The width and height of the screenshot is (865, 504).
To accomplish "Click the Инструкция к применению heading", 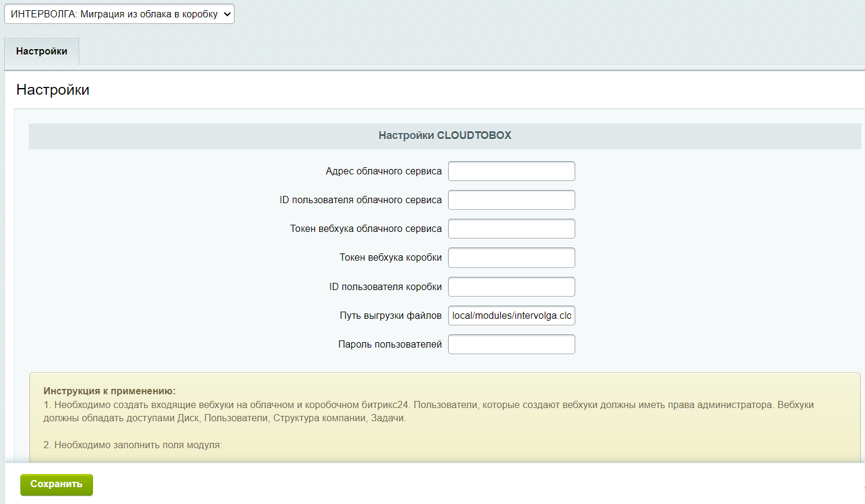I will (109, 391).
